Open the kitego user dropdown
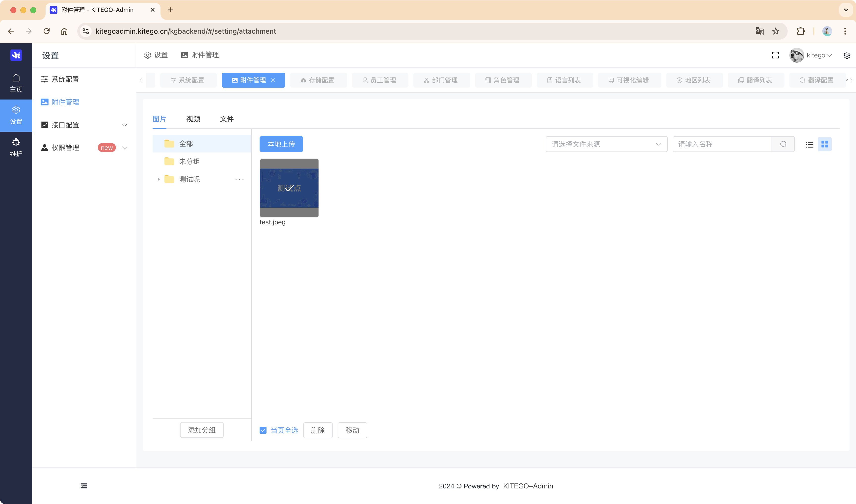This screenshot has height=504, width=856. pos(811,55)
